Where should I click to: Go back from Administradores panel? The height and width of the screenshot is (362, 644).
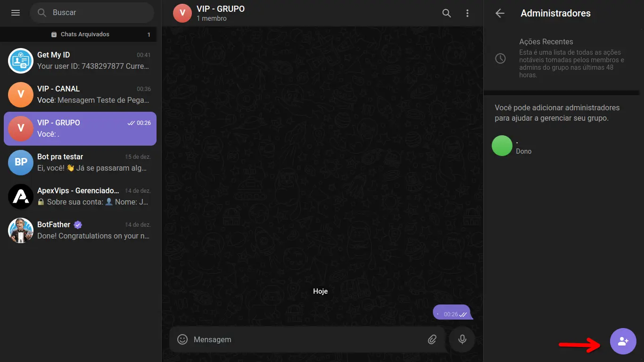[x=500, y=13]
